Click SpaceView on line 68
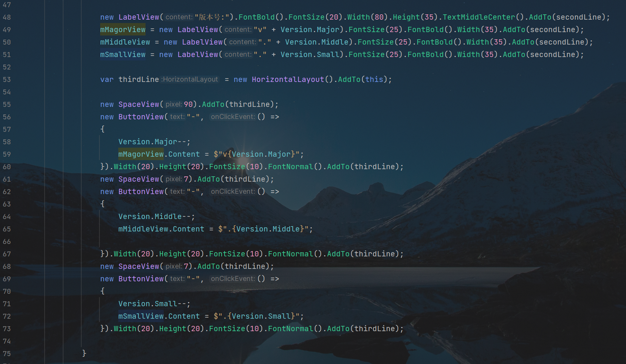 [x=139, y=266]
